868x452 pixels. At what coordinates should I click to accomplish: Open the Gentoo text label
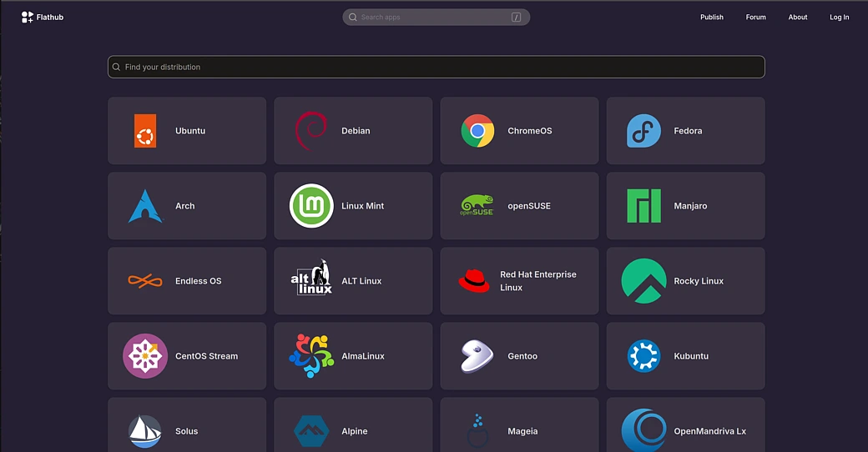point(522,356)
